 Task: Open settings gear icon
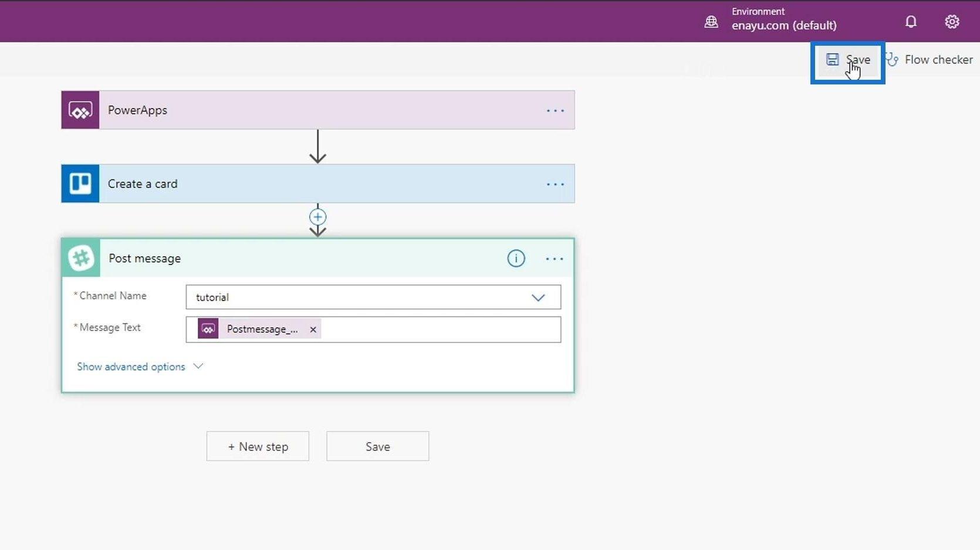pyautogui.click(x=952, y=22)
